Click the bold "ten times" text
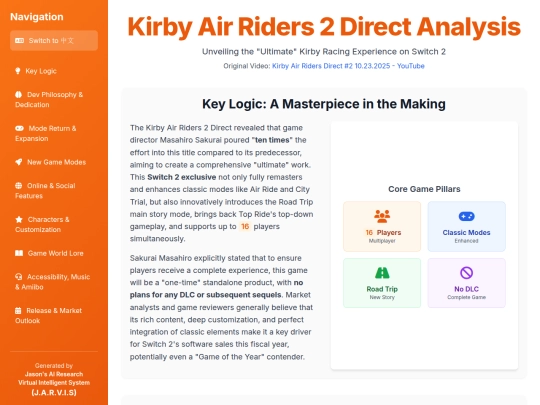Viewport: 540px width, 405px height. (272, 140)
